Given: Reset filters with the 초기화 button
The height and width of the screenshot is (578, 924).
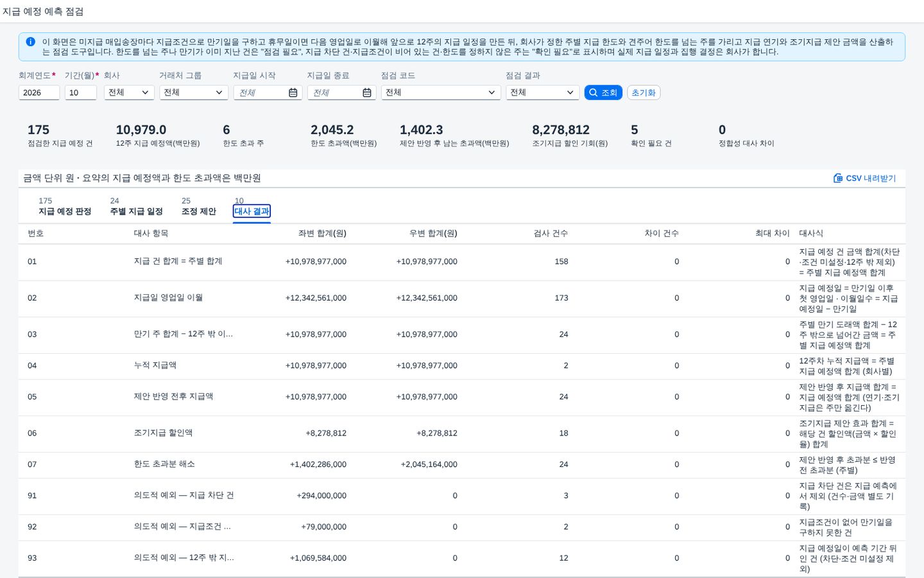Looking at the screenshot, I should tap(644, 92).
